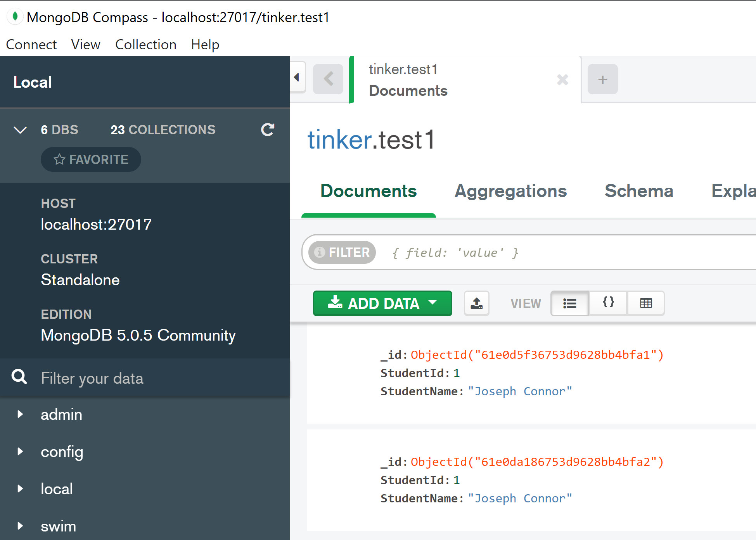
Task: Close the tinker.test1 tab
Action: click(562, 80)
